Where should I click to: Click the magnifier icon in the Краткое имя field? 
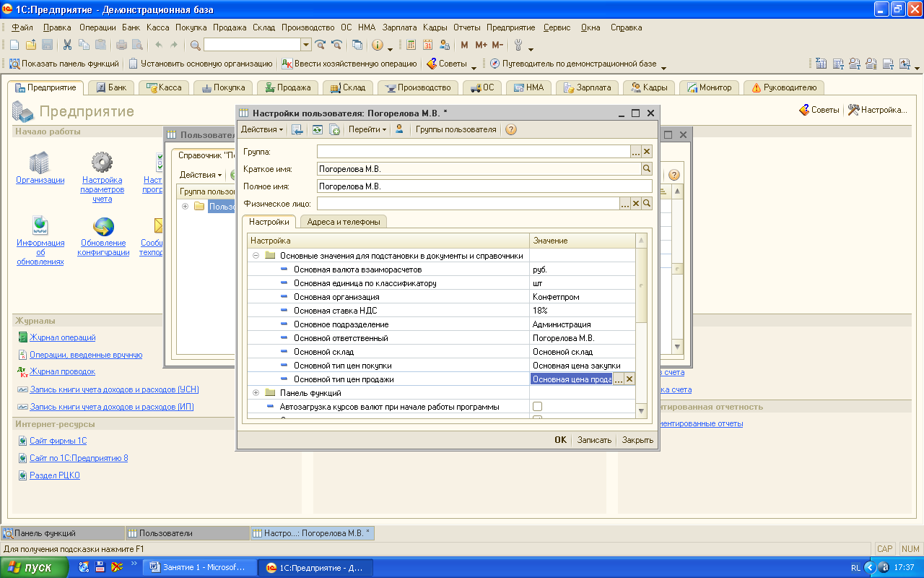pyautogui.click(x=647, y=168)
